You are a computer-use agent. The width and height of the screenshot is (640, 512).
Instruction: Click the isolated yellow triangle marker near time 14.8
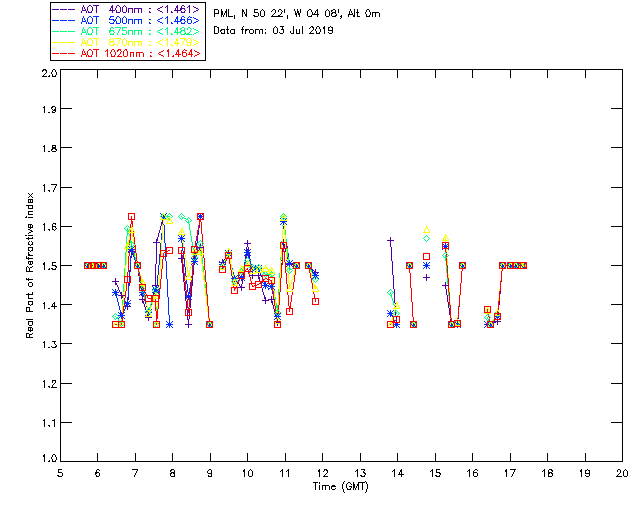coord(427,230)
